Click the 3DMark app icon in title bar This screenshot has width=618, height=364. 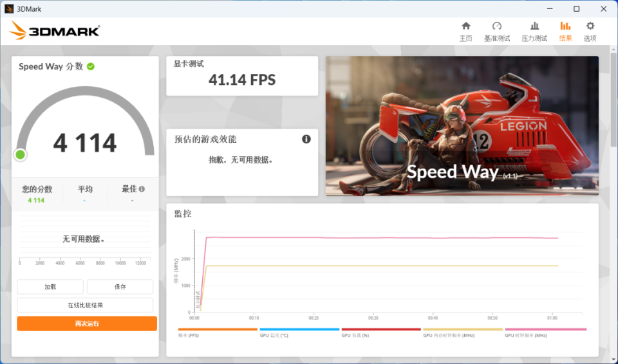pyautogui.click(x=9, y=8)
